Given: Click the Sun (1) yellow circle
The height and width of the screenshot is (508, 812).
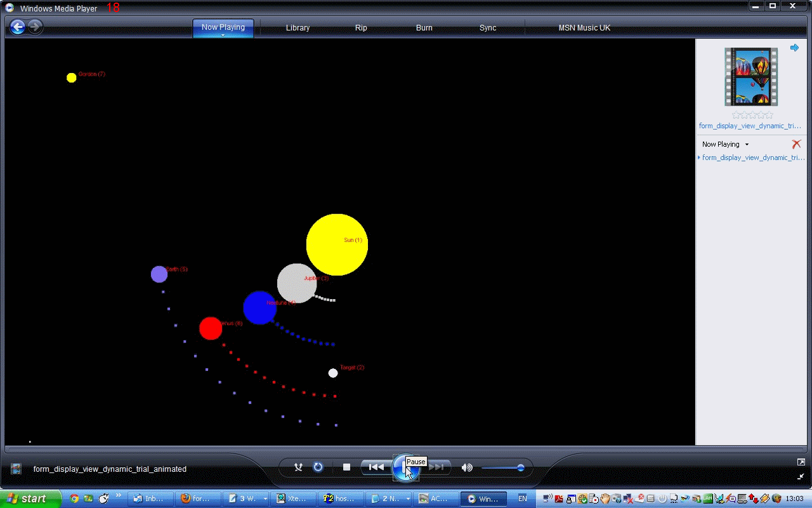Looking at the screenshot, I should point(337,244).
